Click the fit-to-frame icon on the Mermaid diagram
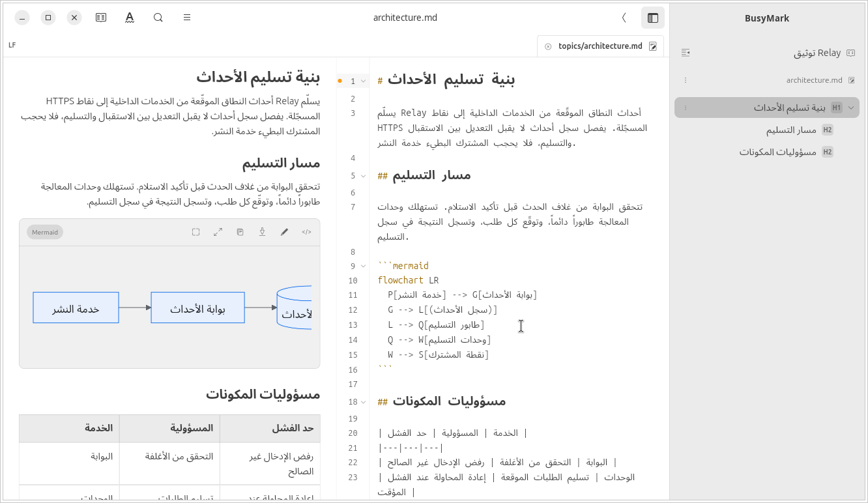Screen dimensions: 868x503 pyautogui.click(x=195, y=232)
